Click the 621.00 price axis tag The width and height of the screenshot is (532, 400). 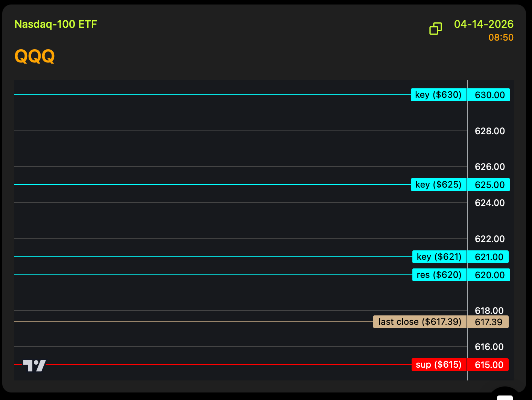[488, 257]
